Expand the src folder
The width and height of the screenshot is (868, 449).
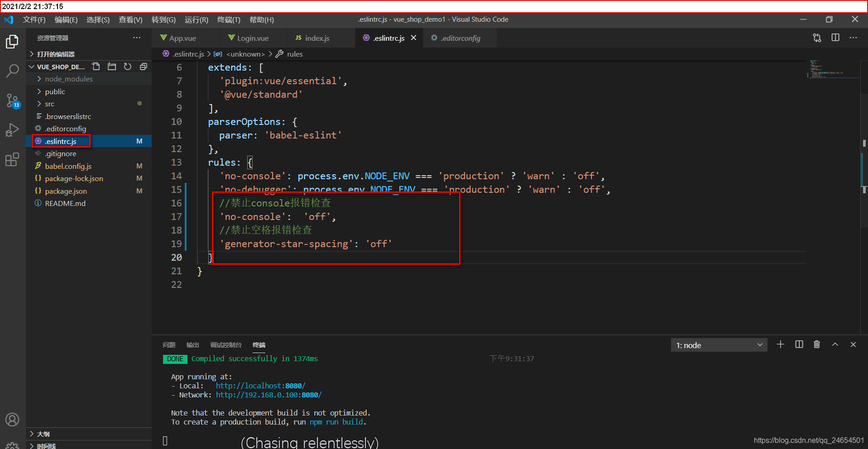89,104
